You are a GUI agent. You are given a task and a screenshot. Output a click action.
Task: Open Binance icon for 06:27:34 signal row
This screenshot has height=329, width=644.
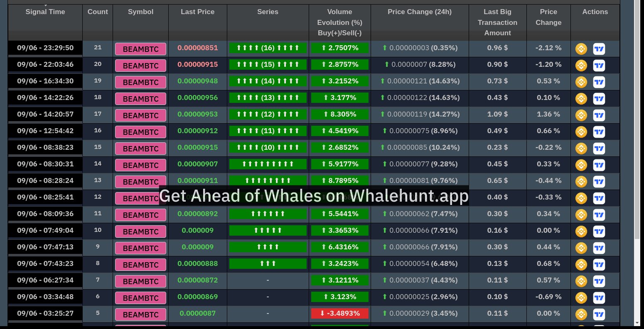coord(581,281)
